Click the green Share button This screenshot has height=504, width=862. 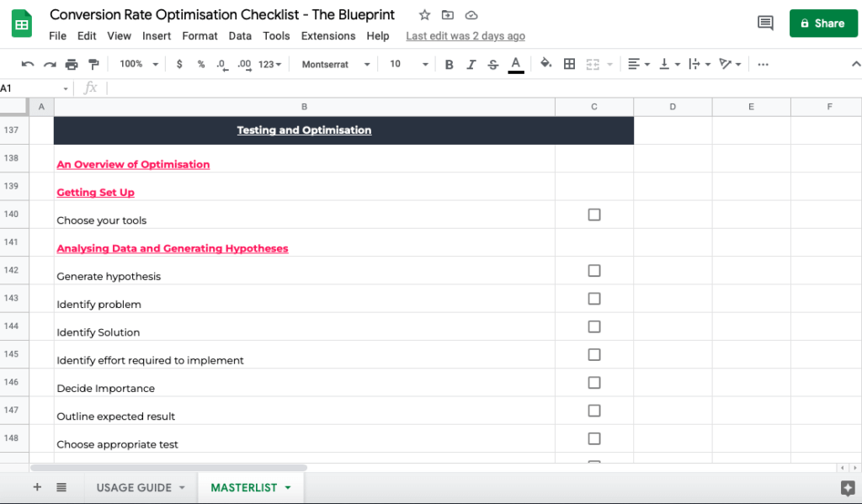823,23
